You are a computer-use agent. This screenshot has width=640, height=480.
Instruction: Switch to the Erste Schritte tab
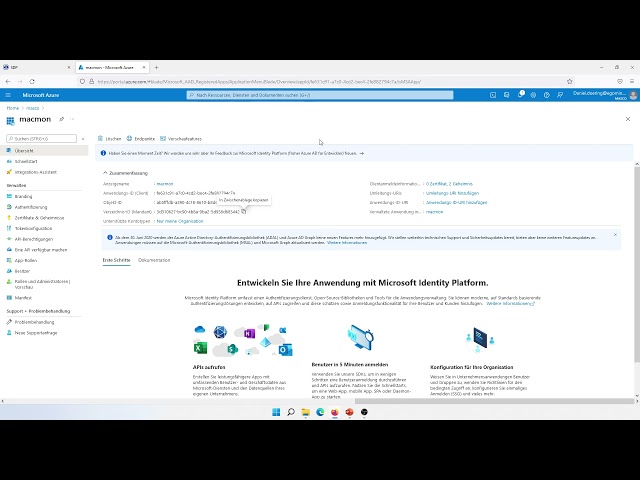116,260
